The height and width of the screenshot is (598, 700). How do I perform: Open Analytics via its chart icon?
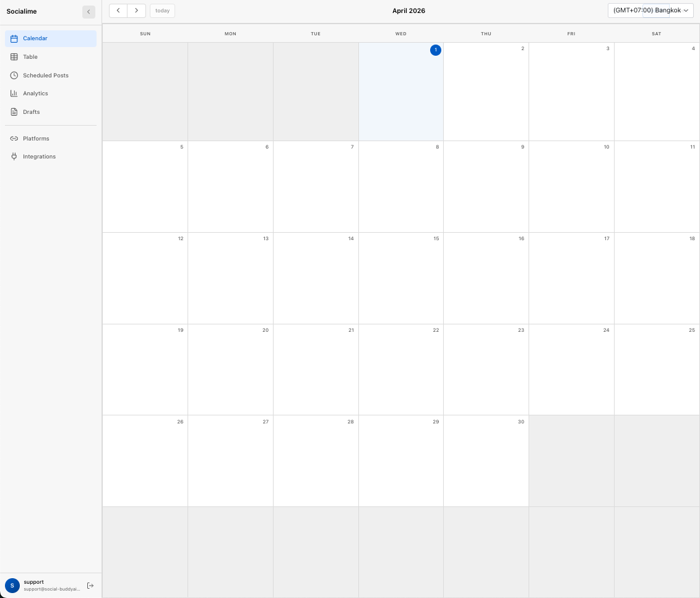point(13,93)
